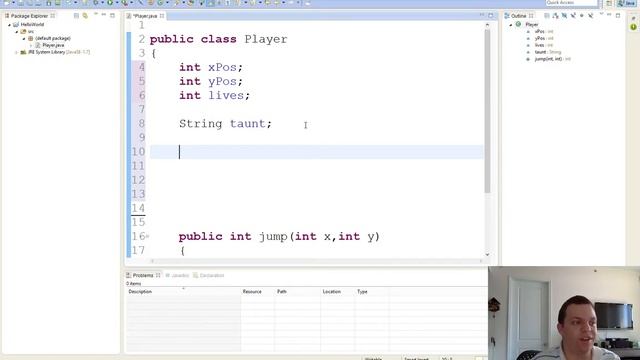The width and height of the screenshot is (640, 360).
Task: Maximize the Outline view
Action: point(618,16)
